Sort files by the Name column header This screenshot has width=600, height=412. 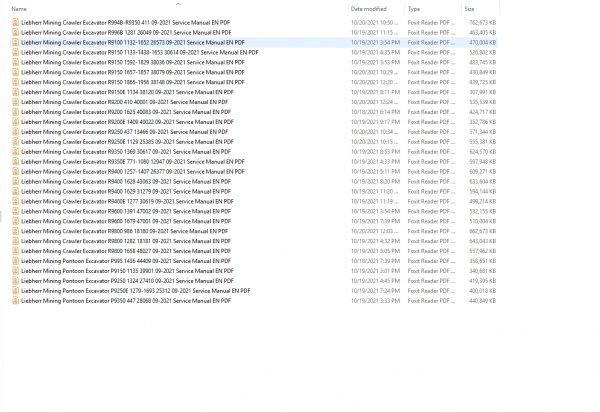click(x=19, y=9)
